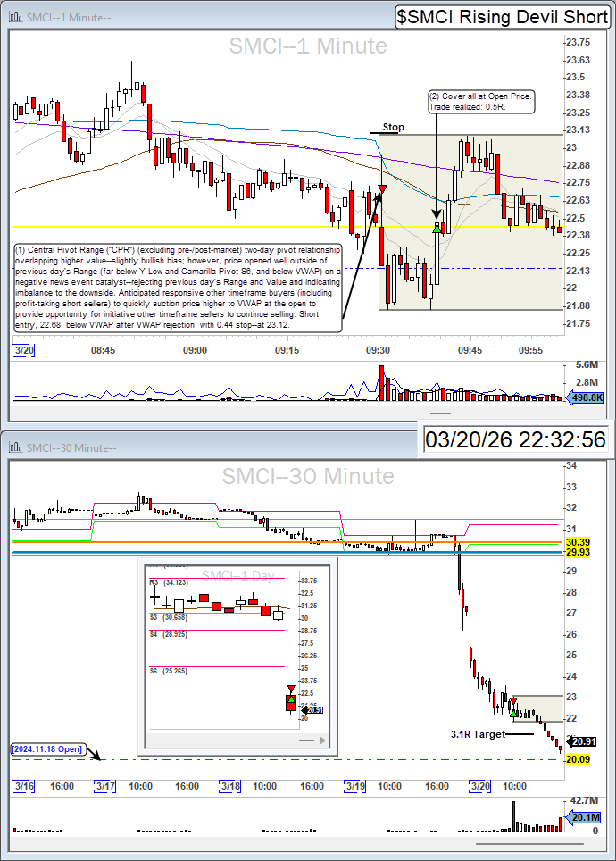This screenshot has height=861, width=616.
Task: Click the 23.13 price on 1 Minute price axis
Action: (x=579, y=130)
